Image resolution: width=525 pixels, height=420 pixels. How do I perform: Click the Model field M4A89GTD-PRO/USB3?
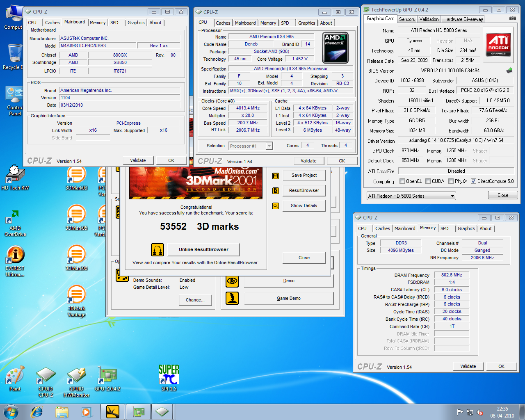(x=98, y=46)
